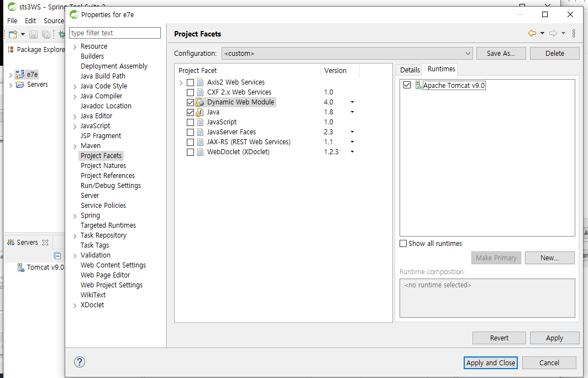
Task: Click the Save toolbar icon in STS
Action: click(33, 34)
